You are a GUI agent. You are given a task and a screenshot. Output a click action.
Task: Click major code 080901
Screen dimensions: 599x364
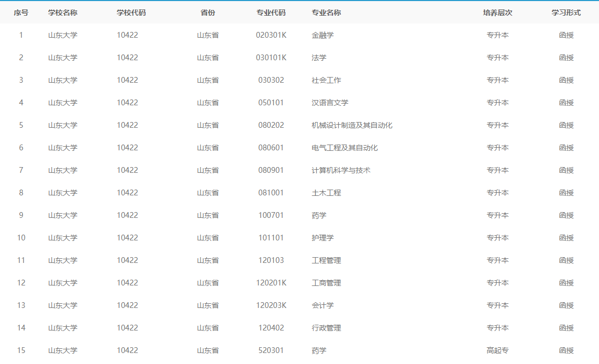271,170
